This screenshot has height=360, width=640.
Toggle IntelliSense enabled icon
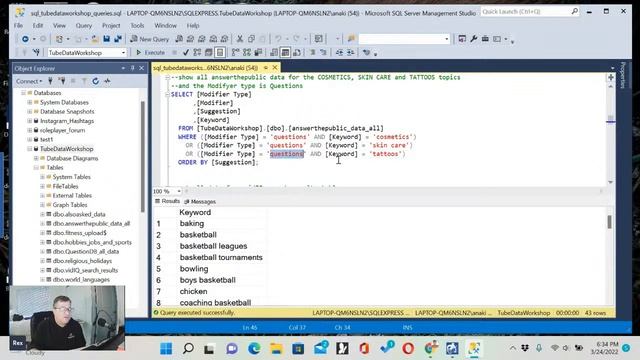pyautogui.click(x=220, y=53)
